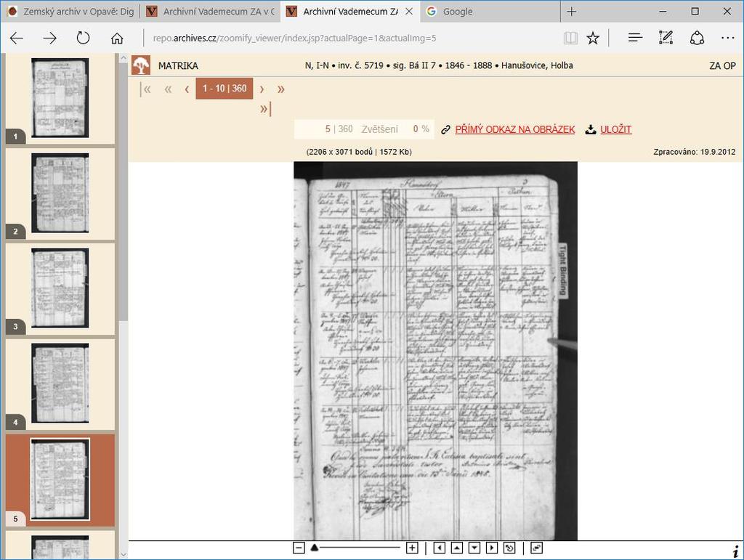Go back in browser history
The image size is (744, 560).
click(x=17, y=38)
